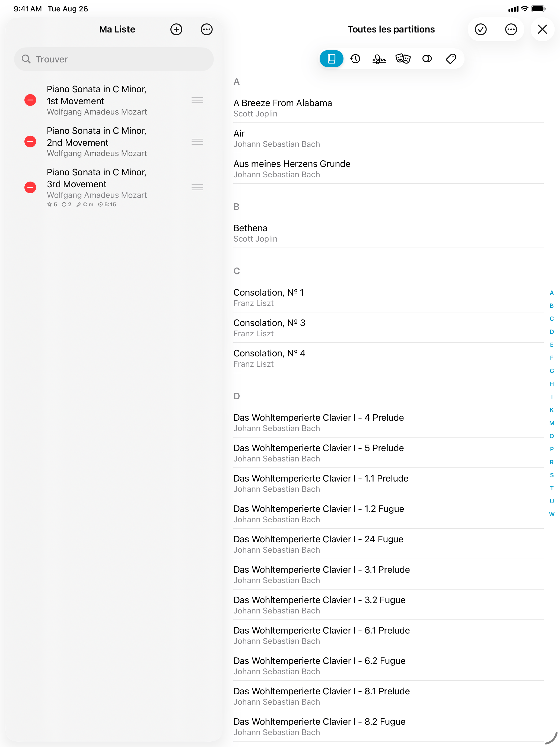Tap the reorder handle for 3rd Movement
The width and height of the screenshot is (560, 747).
[x=197, y=187]
